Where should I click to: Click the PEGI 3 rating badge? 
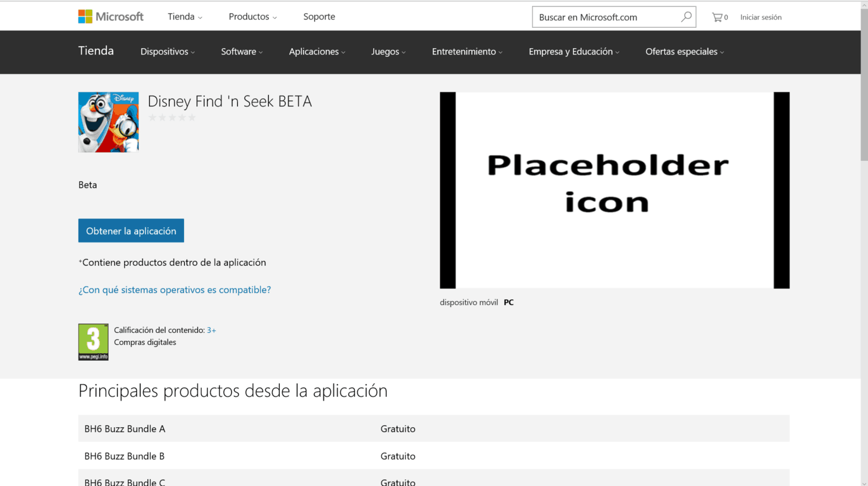pos(93,342)
